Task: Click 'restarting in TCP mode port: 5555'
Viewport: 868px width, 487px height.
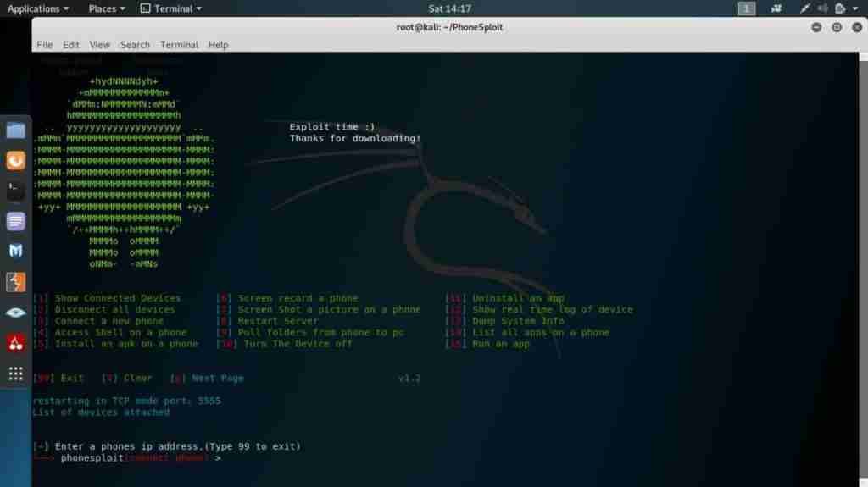Action: 127,401
